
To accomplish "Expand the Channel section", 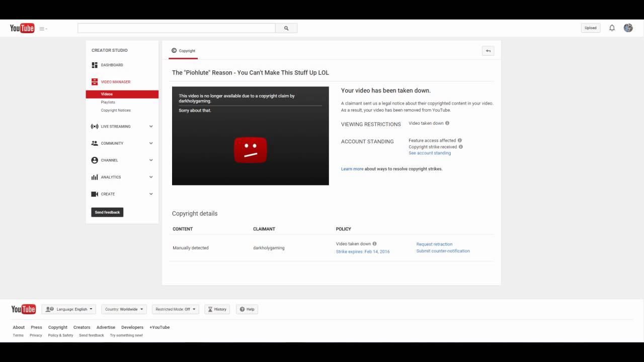I will pos(151,160).
